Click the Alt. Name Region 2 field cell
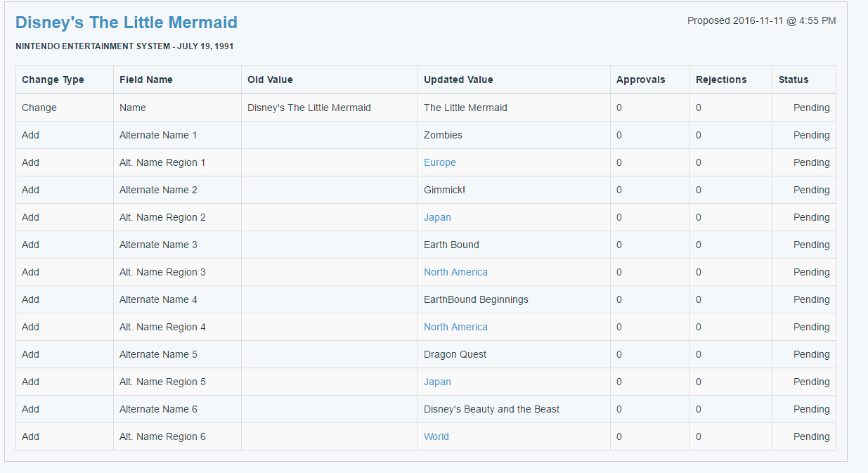Viewport: 868px width, 473px height. click(177, 217)
